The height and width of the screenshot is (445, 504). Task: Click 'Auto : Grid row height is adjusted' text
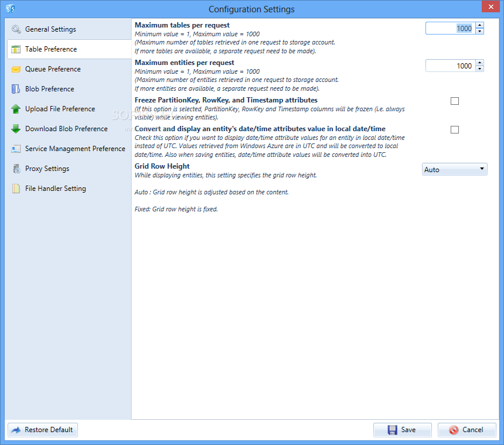point(212,192)
